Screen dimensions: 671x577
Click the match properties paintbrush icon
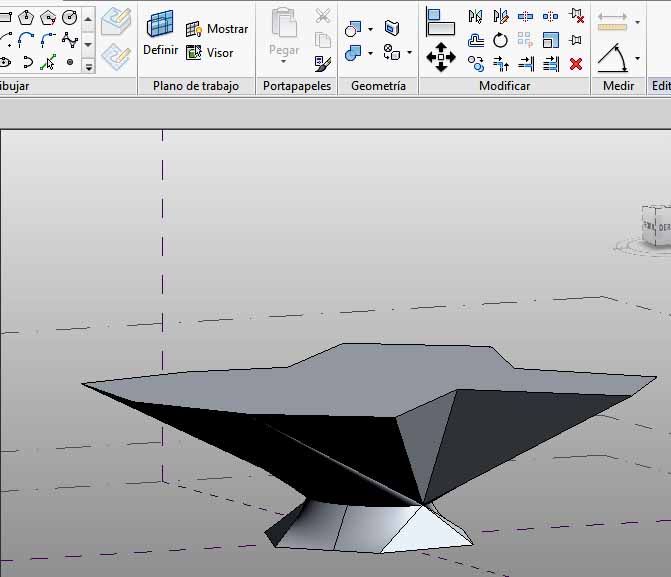pyautogui.click(x=322, y=63)
